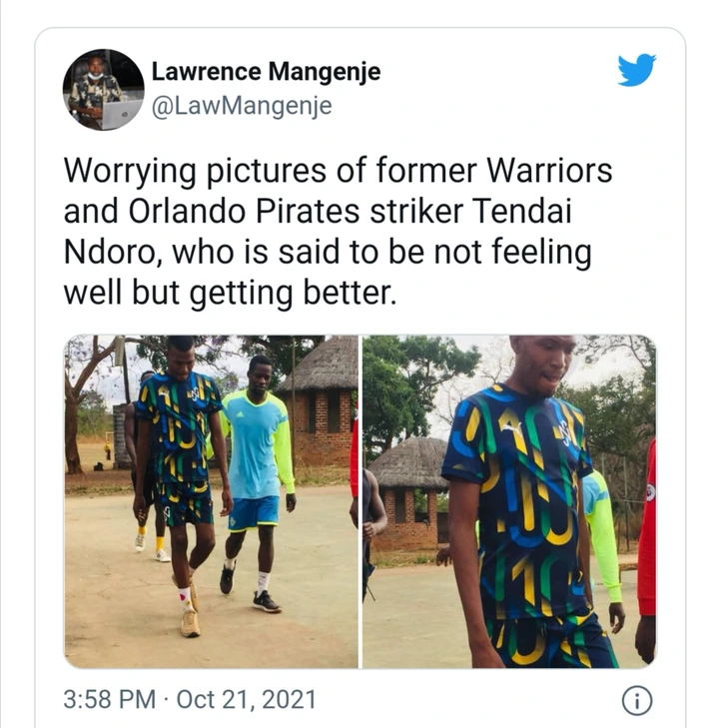Image resolution: width=719 pixels, height=728 pixels.
Task: Open the right close-up photo
Action: click(x=509, y=501)
